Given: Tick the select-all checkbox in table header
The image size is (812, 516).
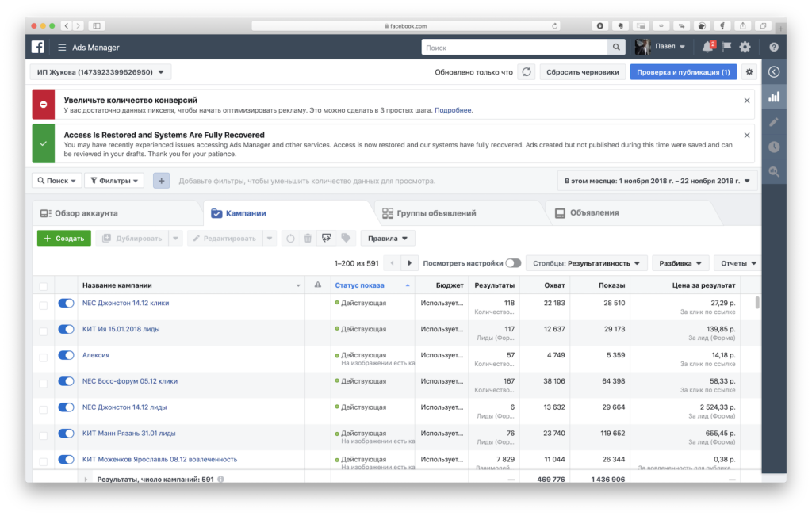Looking at the screenshot, I should [44, 285].
